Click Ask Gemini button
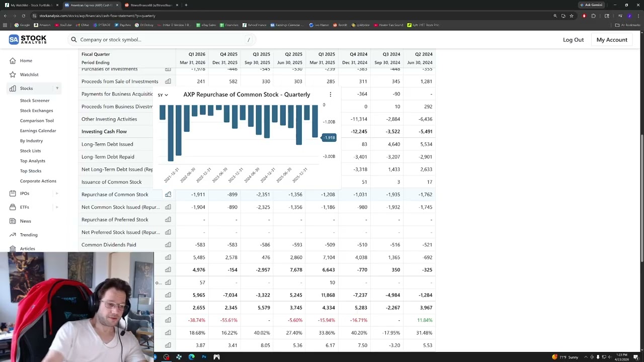 (591, 5)
